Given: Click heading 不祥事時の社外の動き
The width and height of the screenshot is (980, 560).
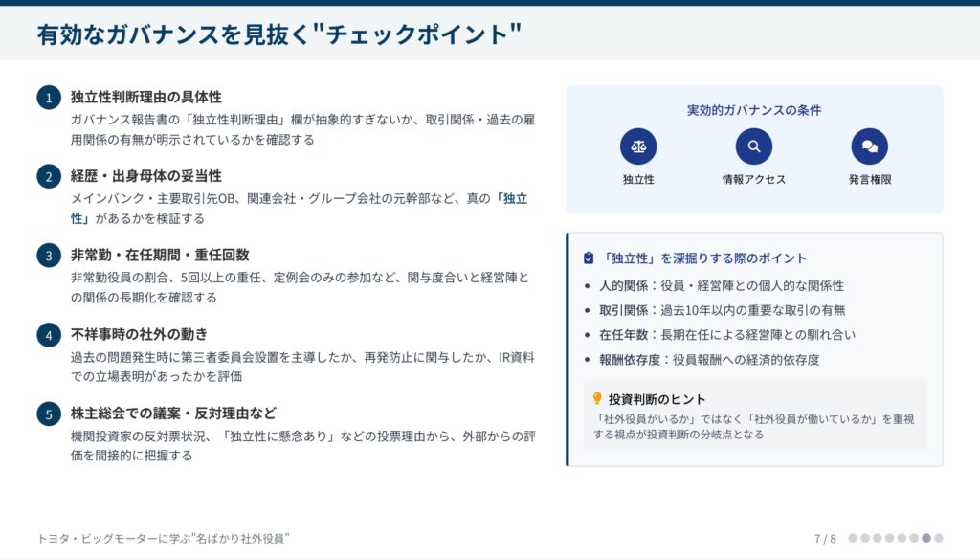Looking at the screenshot, I should (x=139, y=334).
